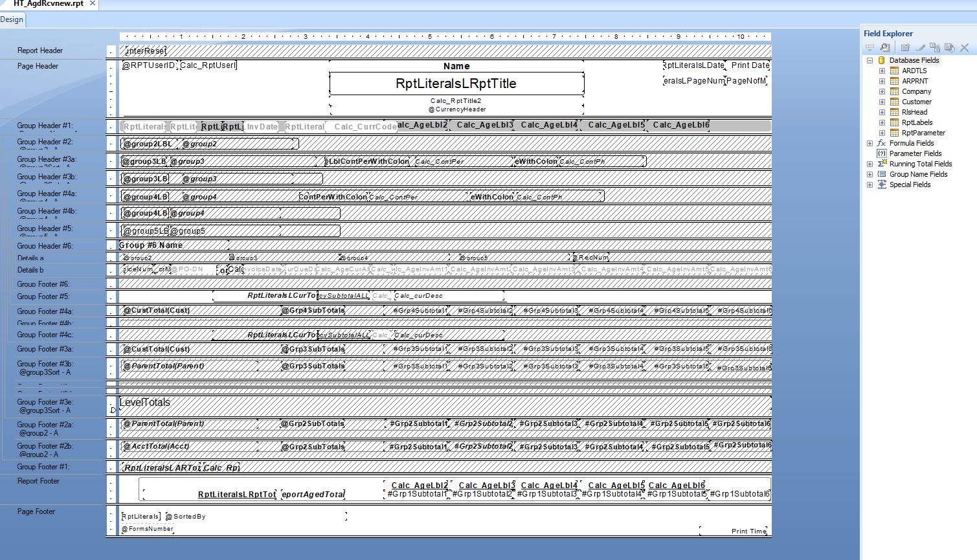
Task: Click Insert to Report icon in Field Explorer
Action: (870, 47)
